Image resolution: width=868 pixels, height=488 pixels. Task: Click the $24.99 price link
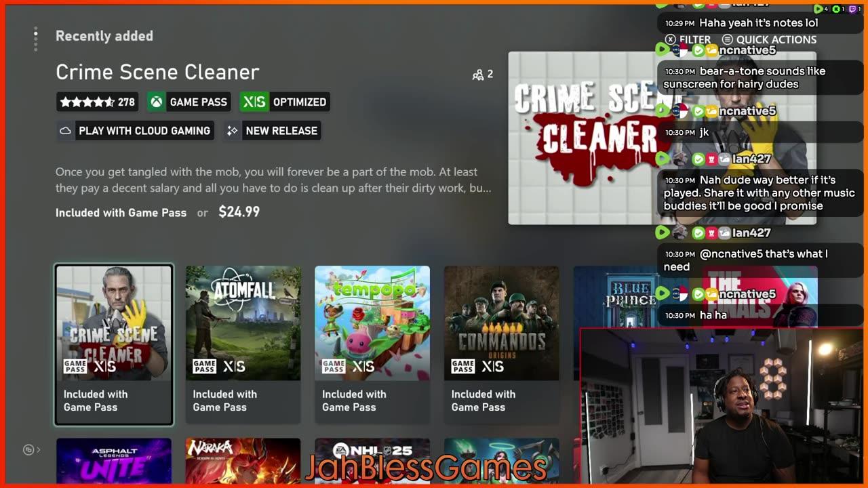(239, 212)
